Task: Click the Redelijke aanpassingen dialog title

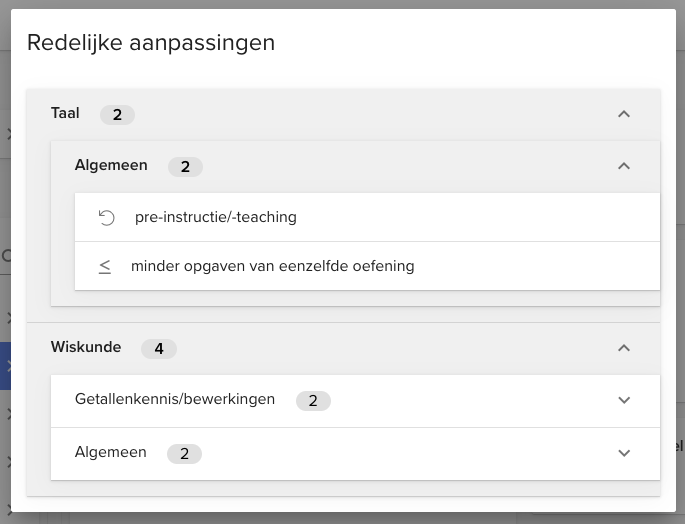Action: pyautogui.click(x=151, y=43)
